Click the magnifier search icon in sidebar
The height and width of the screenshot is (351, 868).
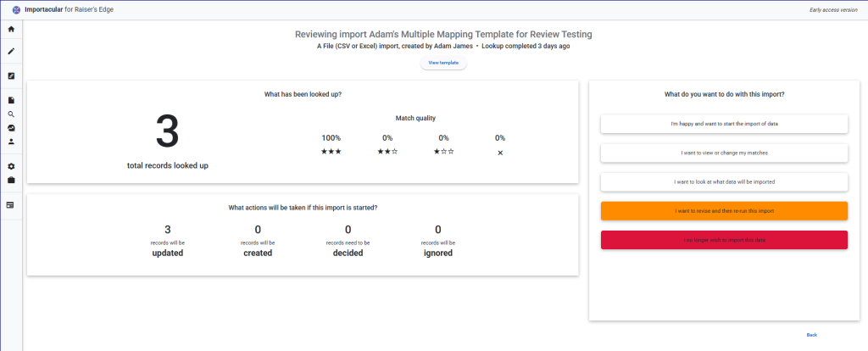point(11,114)
